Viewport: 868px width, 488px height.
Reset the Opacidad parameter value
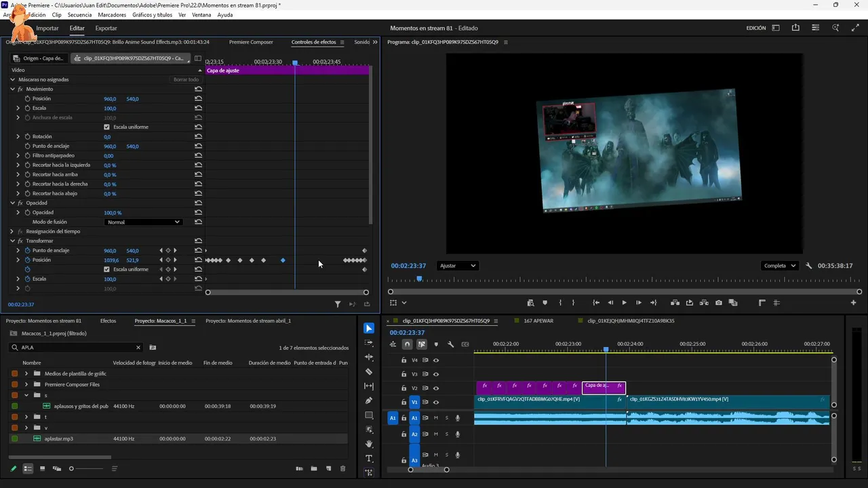[x=198, y=213]
